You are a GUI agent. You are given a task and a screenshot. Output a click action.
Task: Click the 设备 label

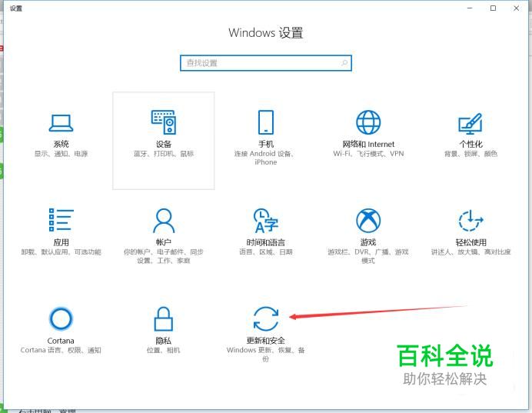(x=164, y=145)
